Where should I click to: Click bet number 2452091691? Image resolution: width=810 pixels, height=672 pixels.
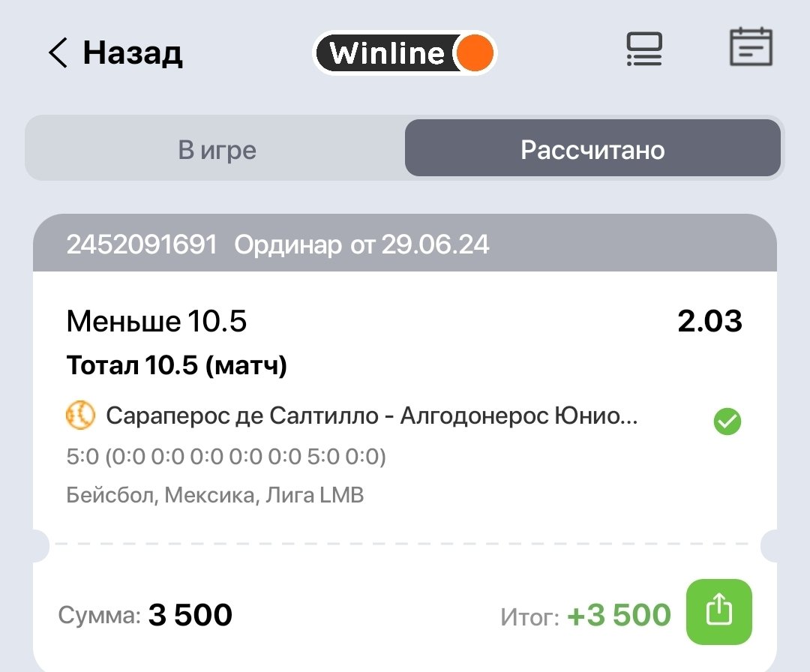point(142,244)
